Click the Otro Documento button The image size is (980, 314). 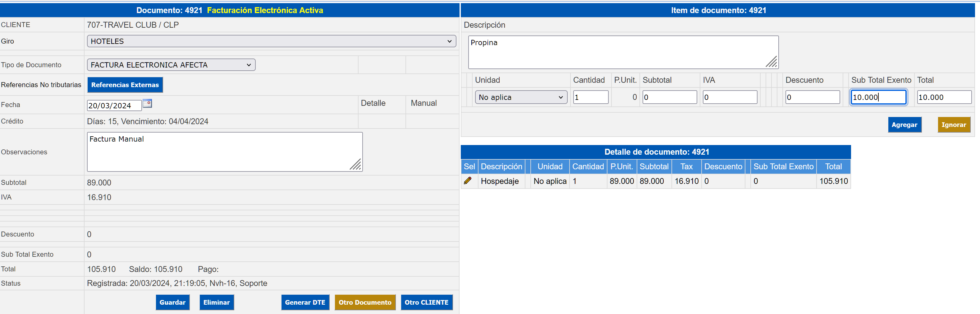pos(365,302)
